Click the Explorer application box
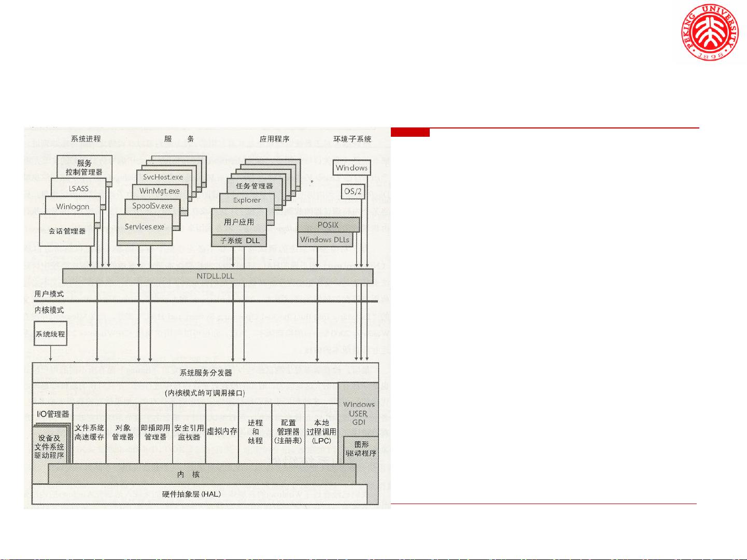 pyautogui.click(x=247, y=200)
